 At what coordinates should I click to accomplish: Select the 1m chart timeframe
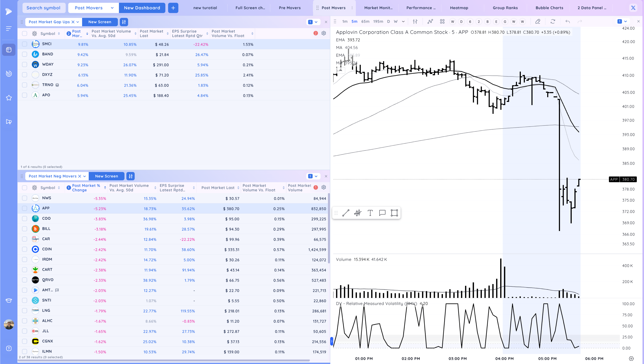pyautogui.click(x=345, y=22)
